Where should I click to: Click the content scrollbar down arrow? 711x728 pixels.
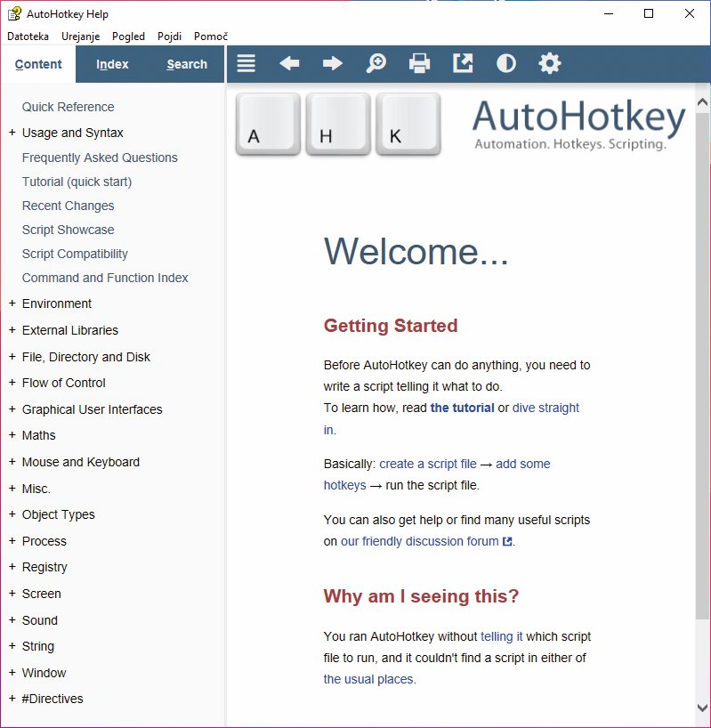pos(703,708)
